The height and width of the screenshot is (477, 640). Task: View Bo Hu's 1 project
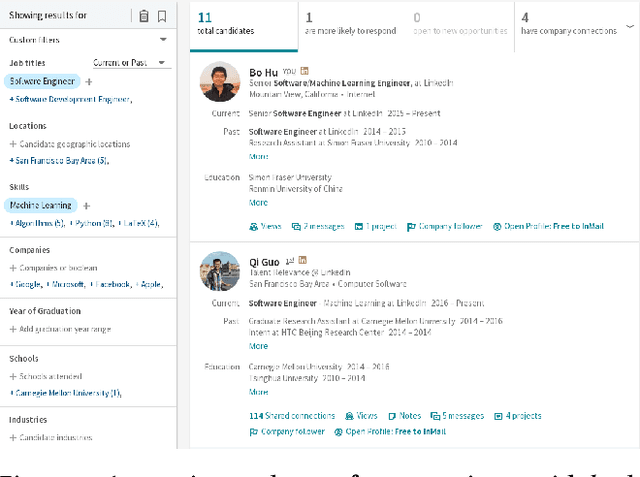coord(375,227)
